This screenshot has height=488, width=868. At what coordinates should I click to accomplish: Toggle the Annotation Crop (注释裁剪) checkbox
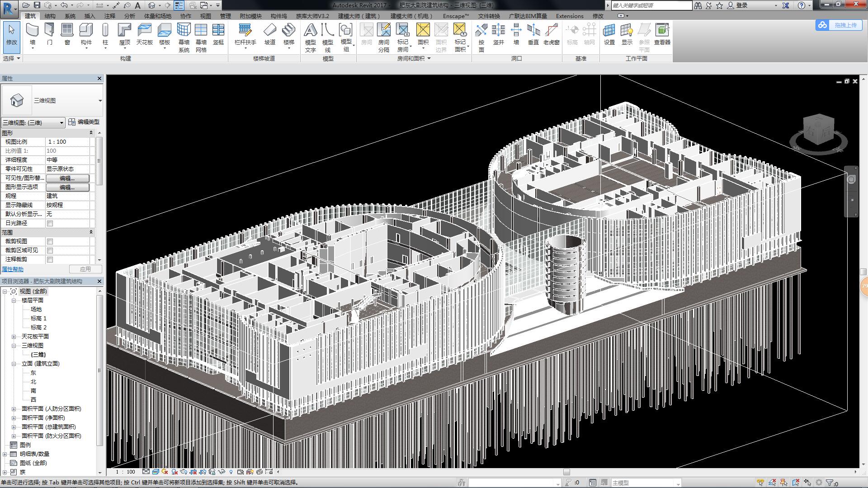click(x=50, y=259)
